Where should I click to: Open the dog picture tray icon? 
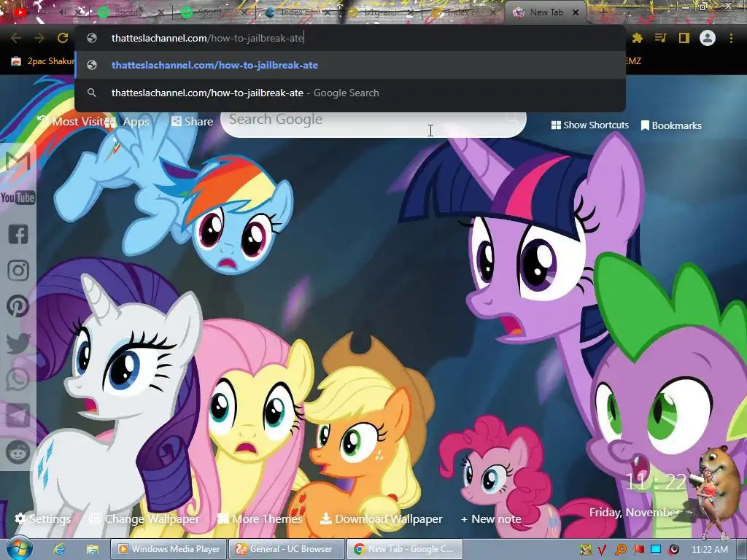pyautogui.click(x=585, y=550)
